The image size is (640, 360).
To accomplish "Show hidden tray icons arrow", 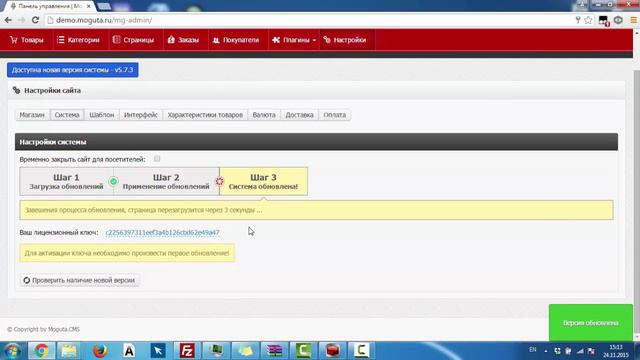I will [546, 351].
